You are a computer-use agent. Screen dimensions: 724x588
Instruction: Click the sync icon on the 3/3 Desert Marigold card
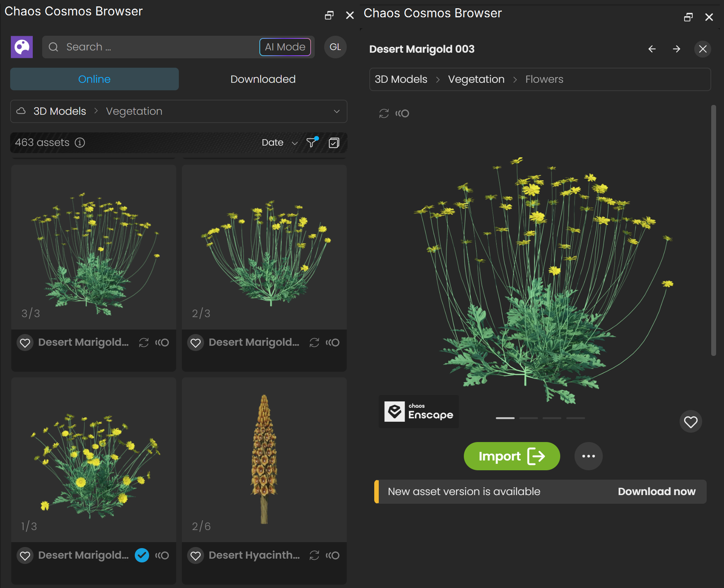click(144, 343)
